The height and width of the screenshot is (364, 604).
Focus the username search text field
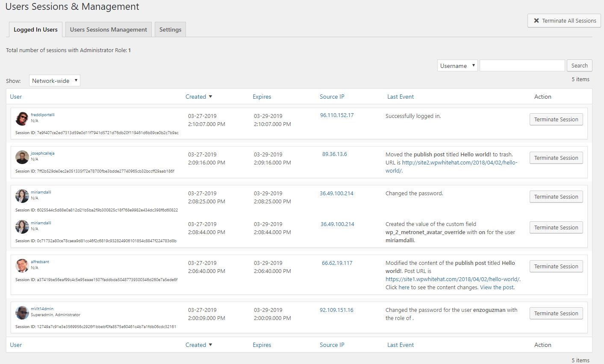point(522,65)
